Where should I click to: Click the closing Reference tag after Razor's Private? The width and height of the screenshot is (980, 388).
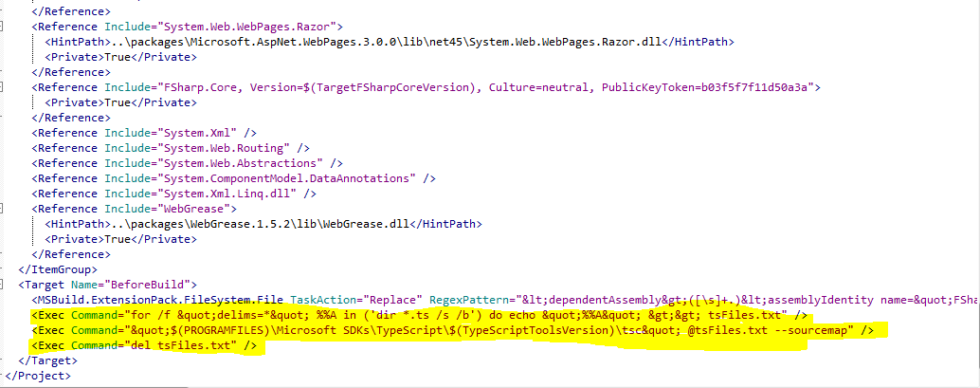(x=71, y=73)
